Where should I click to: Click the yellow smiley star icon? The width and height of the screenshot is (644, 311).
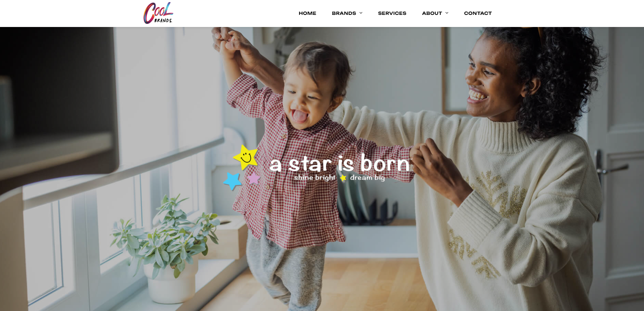point(246,157)
